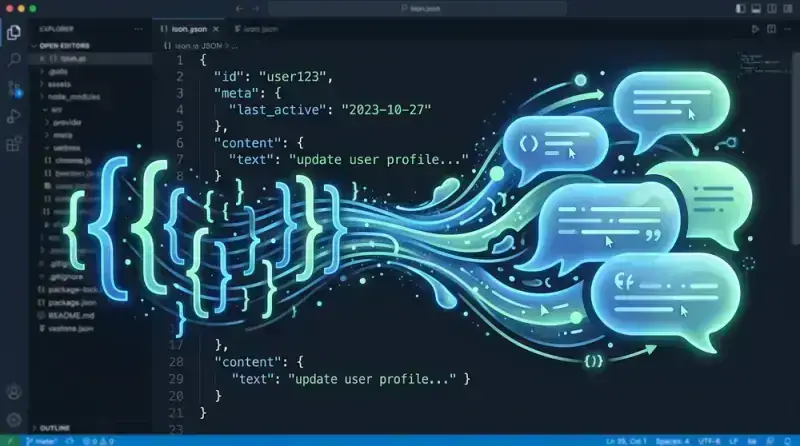Click the remote window status bar icon
The height and width of the screenshot is (446, 800).
coord(10,441)
